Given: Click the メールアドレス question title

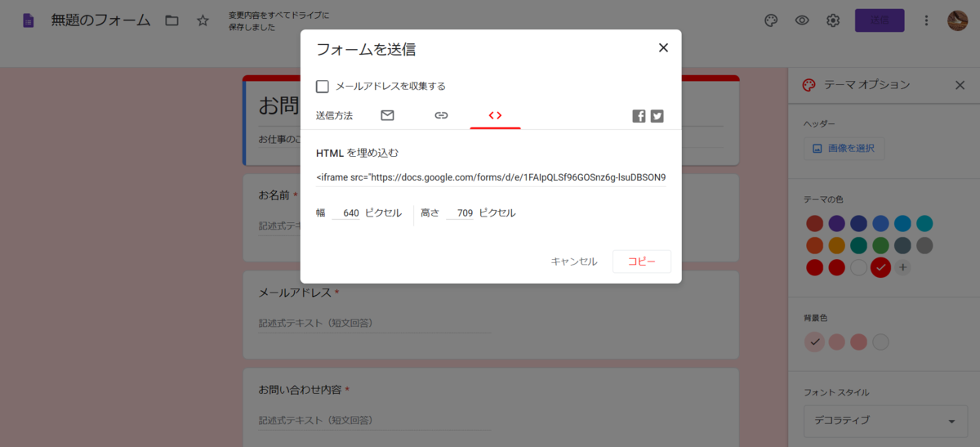Looking at the screenshot, I should [x=295, y=293].
